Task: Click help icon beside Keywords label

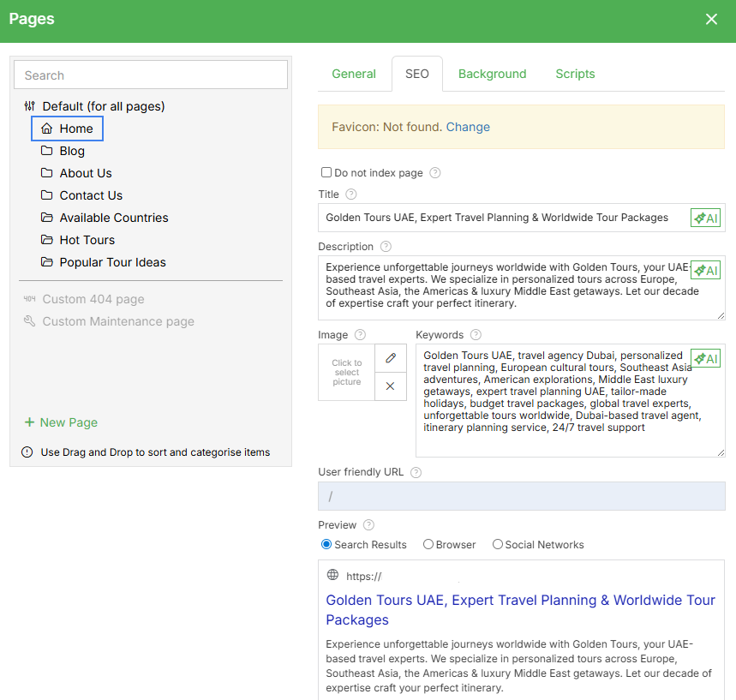Action: pos(476,335)
